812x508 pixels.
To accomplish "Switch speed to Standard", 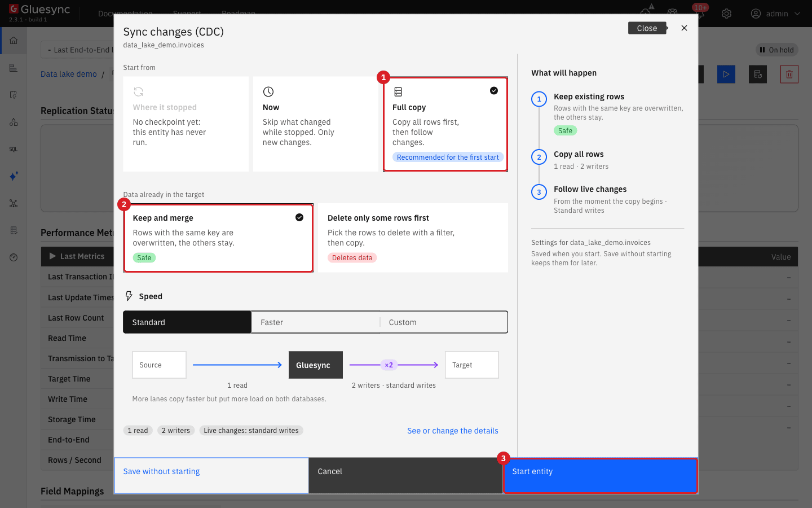I will pos(187,322).
